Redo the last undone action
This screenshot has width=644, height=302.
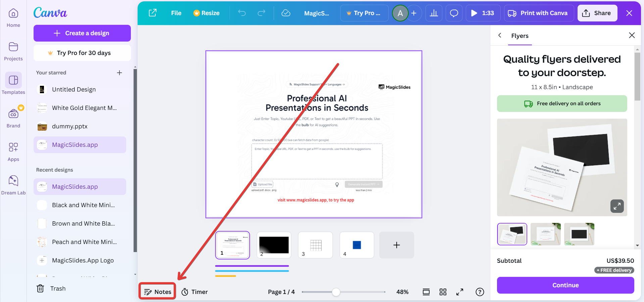click(x=261, y=13)
